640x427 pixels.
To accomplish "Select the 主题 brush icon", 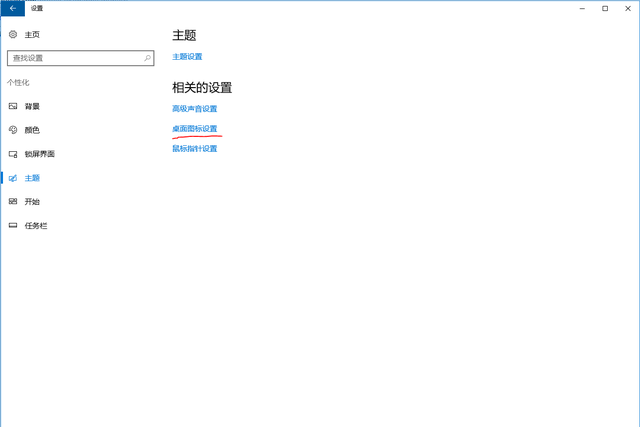I will 13,178.
